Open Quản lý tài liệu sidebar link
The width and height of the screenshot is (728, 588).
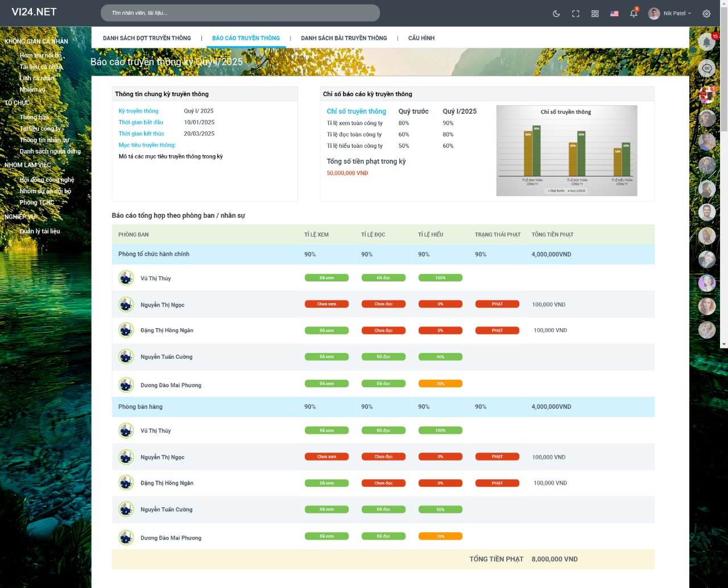tap(40, 231)
